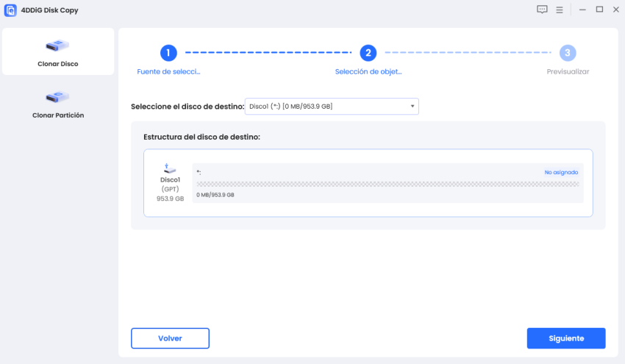Go to the 'Fuente de selecci...' step label
The width and height of the screenshot is (625, 364).
(168, 72)
